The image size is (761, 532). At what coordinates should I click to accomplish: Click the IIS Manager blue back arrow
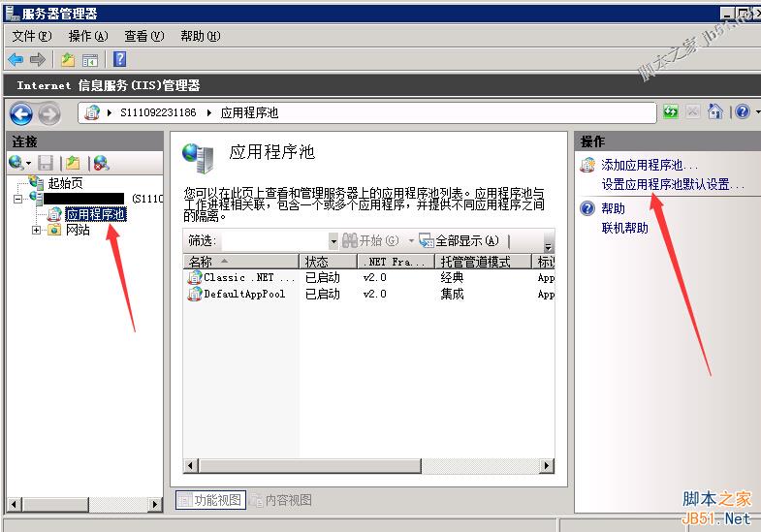click(21, 113)
